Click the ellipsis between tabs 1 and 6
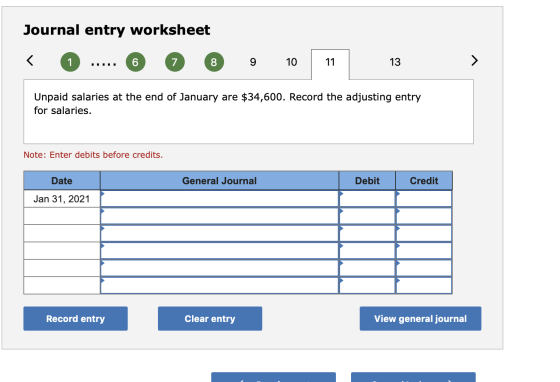The width and height of the screenshot is (560, 382). pos(104,64)
